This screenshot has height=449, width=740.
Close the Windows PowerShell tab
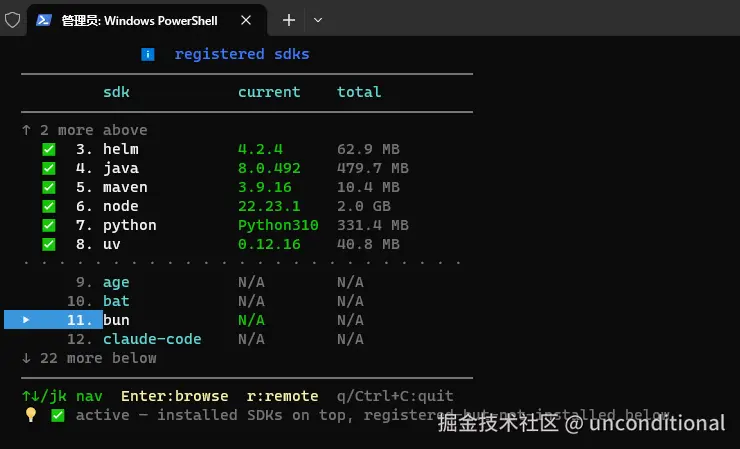pyautogui.click(x=246, y=20)
